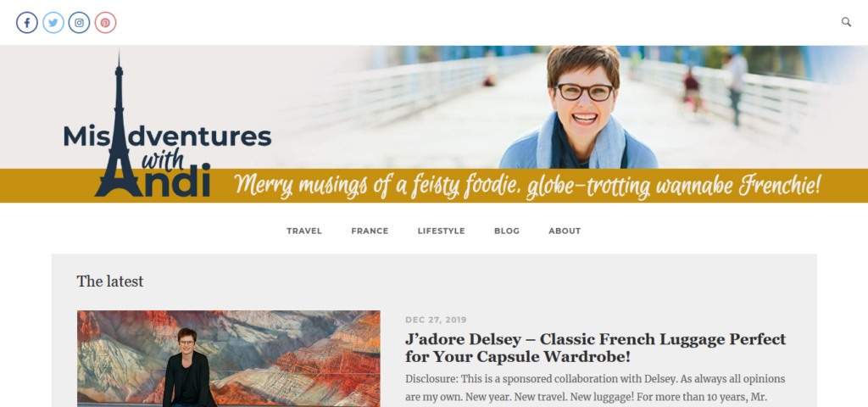Click the header photo of smiling woman

[x=580, y=108]
